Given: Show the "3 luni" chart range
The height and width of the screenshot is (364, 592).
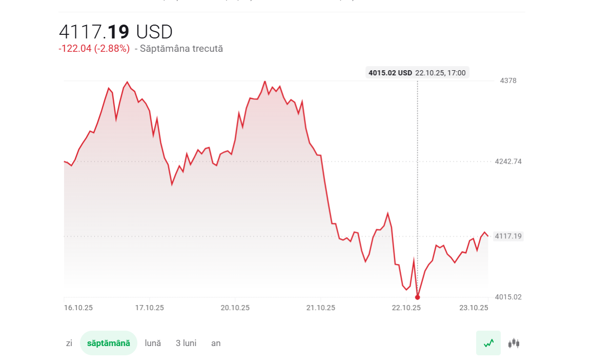Looking at the screenshot, I should [x=186, y=343].
